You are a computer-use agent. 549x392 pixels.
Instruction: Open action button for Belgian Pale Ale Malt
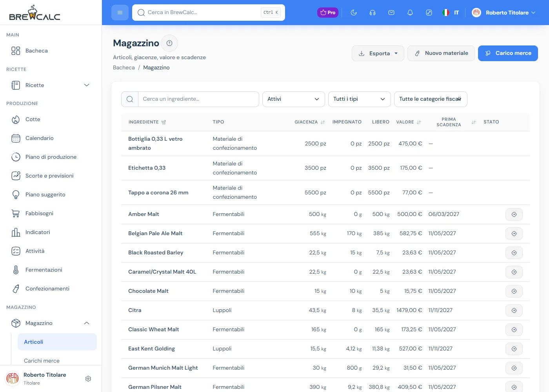click(x=514, y=234)
